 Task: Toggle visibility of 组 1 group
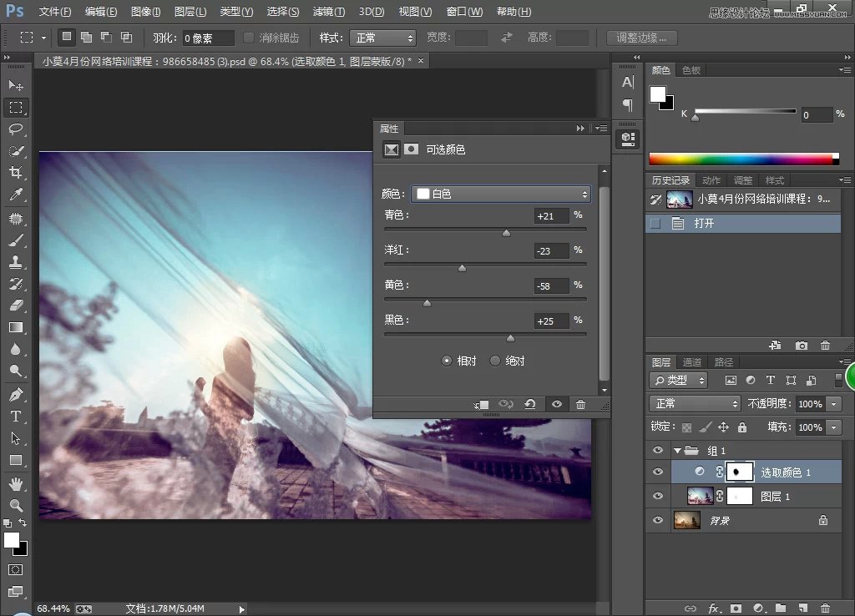click(658, 450)
